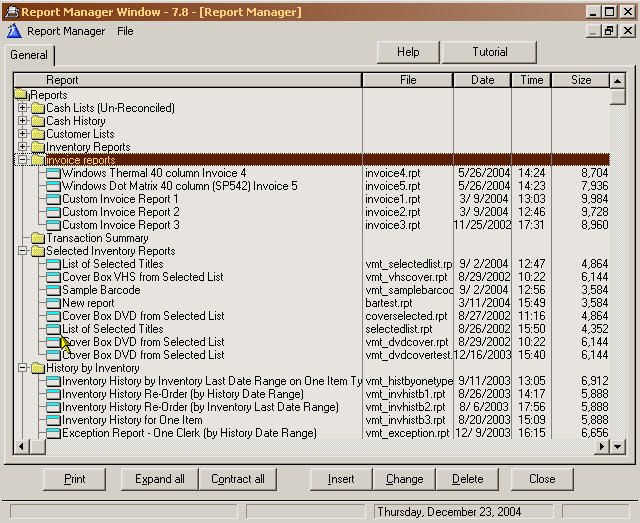Expand the Cash Lists (Un-Reconciled) tree node

pyautogui.click(x=23, y=108)
